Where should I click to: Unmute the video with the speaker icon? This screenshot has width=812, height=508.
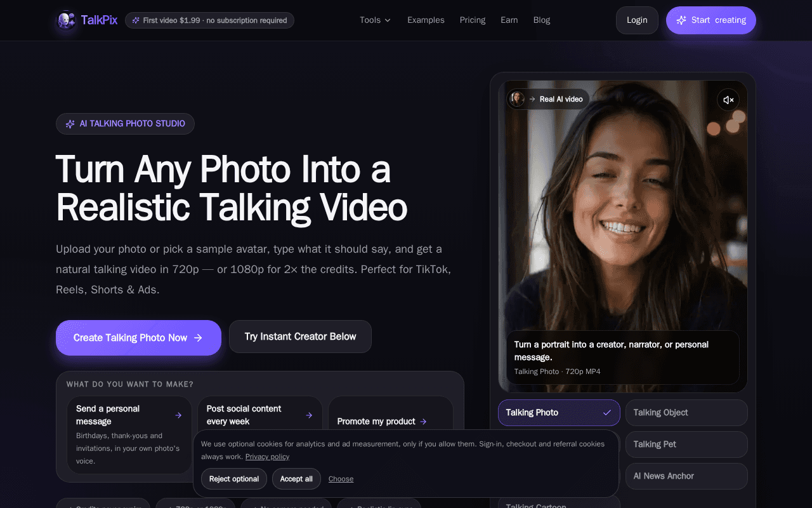pyautogui.click(x=728, y=100)
